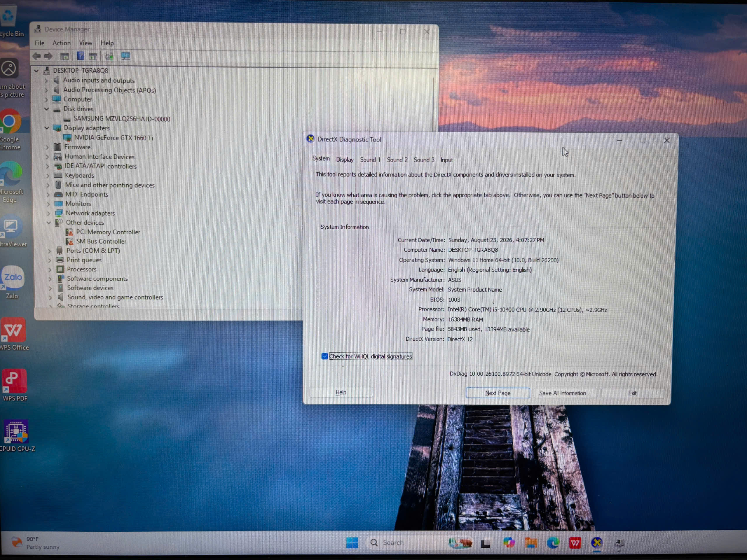The image size is (747, 560).
Task: Switch to the Sound 3 tab
Action: point(424,160)
